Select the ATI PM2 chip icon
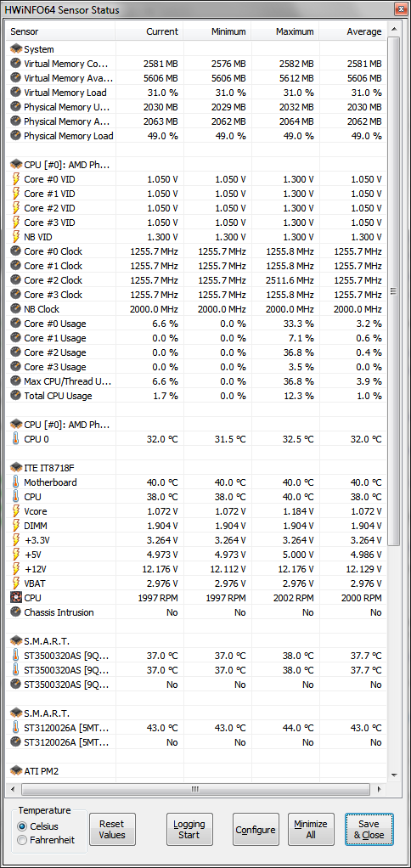This screenshot has width=411, height=868. 15,770
